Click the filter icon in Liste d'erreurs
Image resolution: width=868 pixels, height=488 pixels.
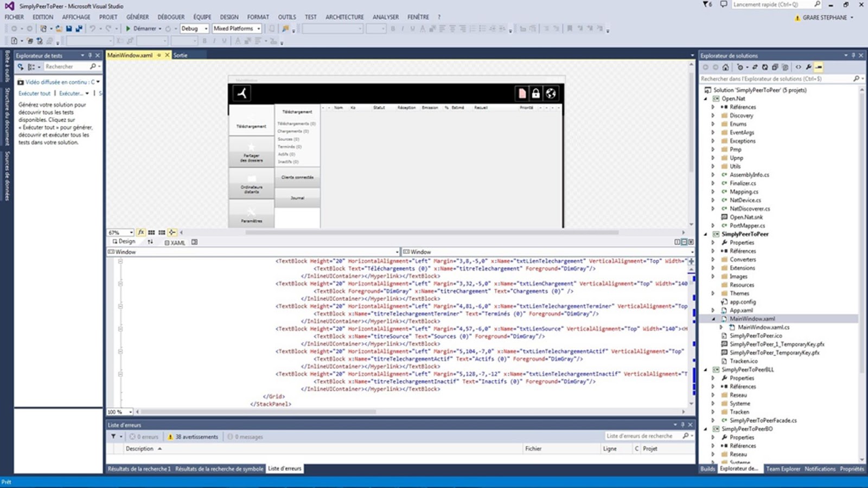113,436
